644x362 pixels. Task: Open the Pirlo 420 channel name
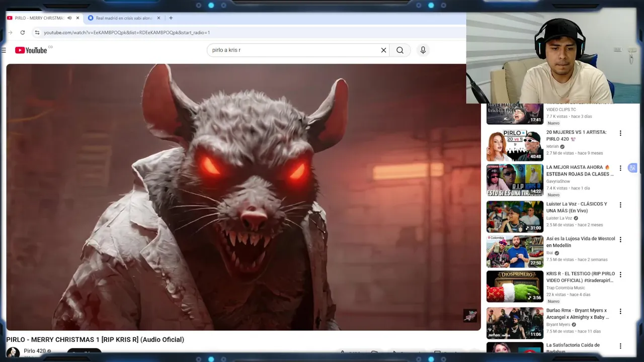[x=35, y=351]
